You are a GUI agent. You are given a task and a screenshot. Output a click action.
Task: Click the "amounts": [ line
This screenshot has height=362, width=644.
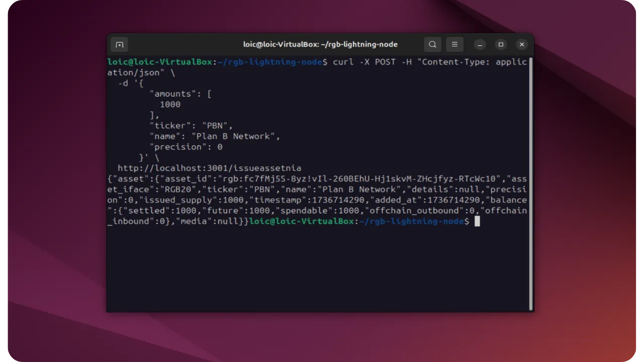pyautogui.click(x=180, y=94)
